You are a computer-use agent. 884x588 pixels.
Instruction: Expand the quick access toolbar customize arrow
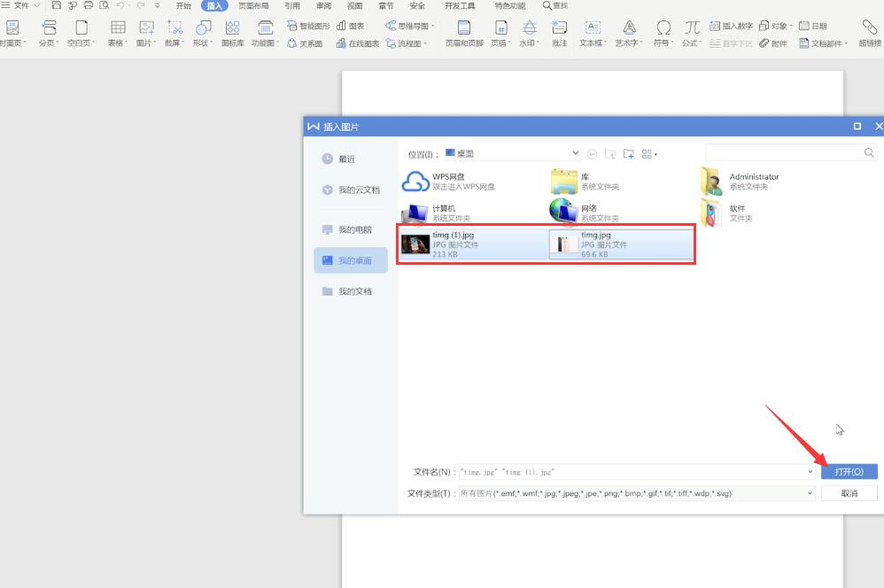tap(157, 5)
